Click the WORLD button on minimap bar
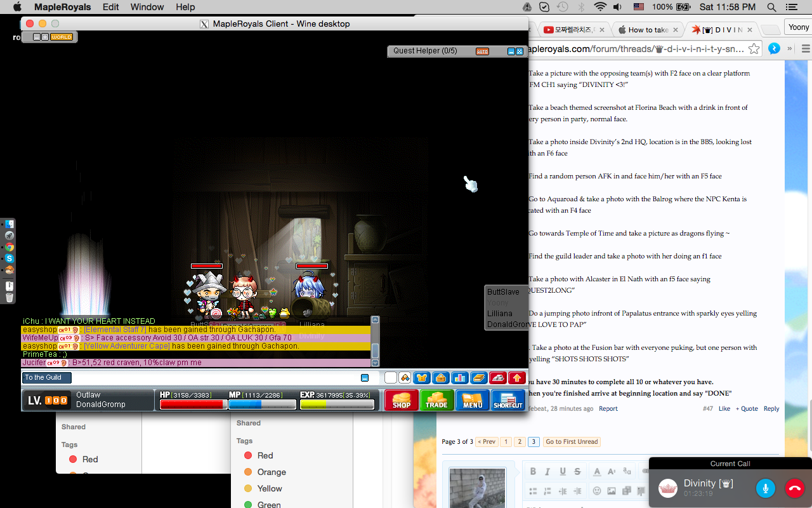812x508 pixels. tap(62, 37)
